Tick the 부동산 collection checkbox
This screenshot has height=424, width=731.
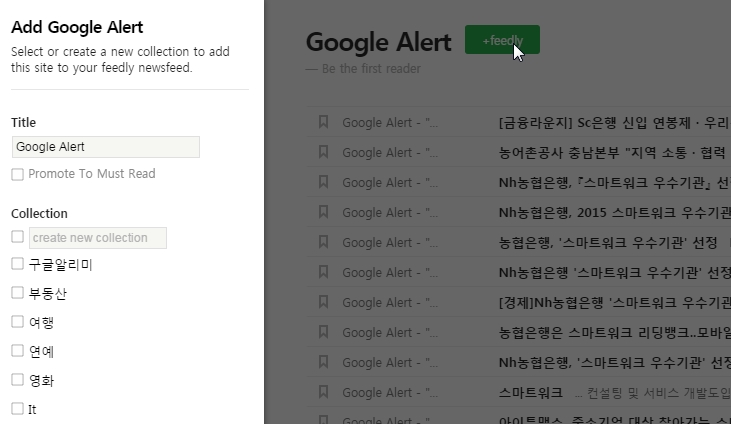18,293
